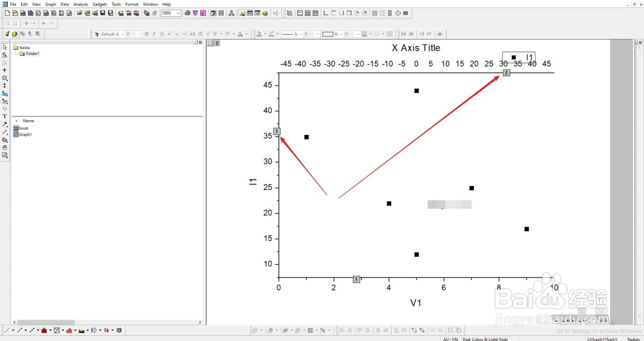Close the Project Explorer panel
Image resolution: width=644 pixels, height=341 pixels.
(x=200, y=42)
